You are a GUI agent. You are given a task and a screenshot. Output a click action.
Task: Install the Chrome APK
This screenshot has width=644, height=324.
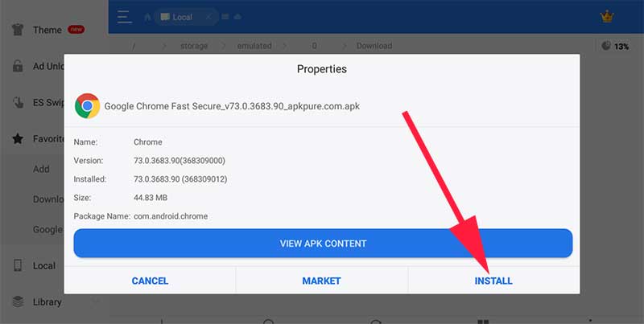click(493, 281)
